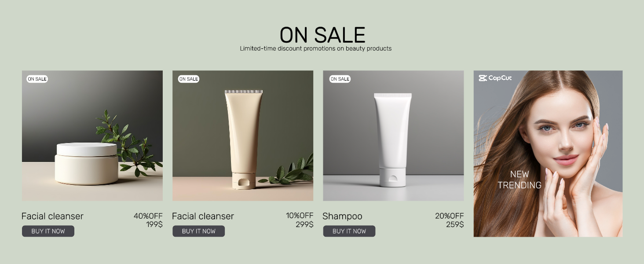Click the 40%OFF discount label
644x264 pixels.
[148, 216]
